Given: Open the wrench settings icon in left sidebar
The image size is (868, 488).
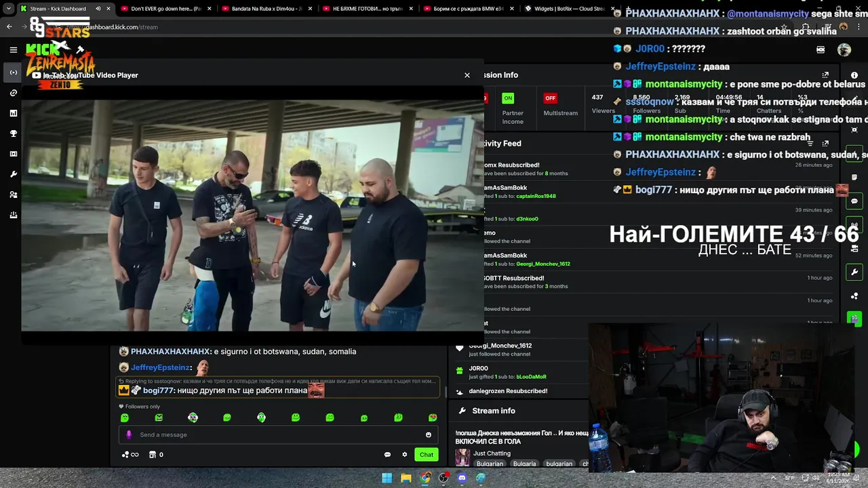Looking at the screenshot, I should pos(13,174).
